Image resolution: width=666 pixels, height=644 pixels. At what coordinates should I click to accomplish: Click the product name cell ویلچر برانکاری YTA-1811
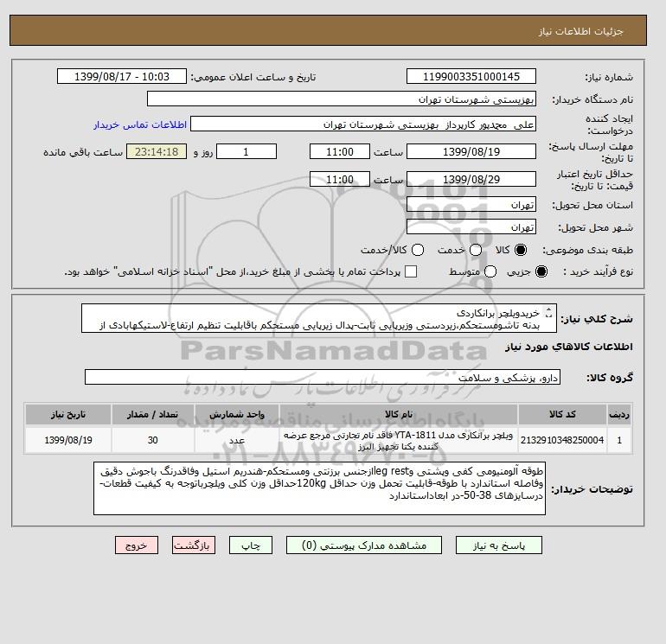(x=399, y=440)
